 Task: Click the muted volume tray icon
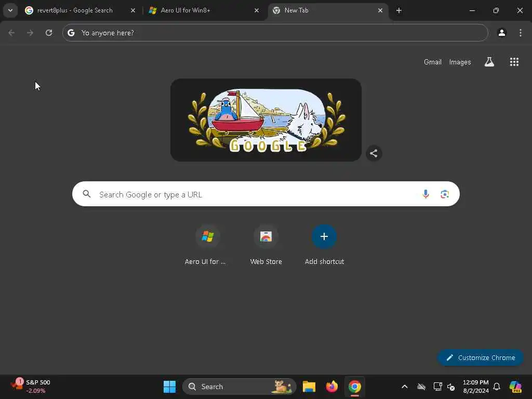point(451,387)
